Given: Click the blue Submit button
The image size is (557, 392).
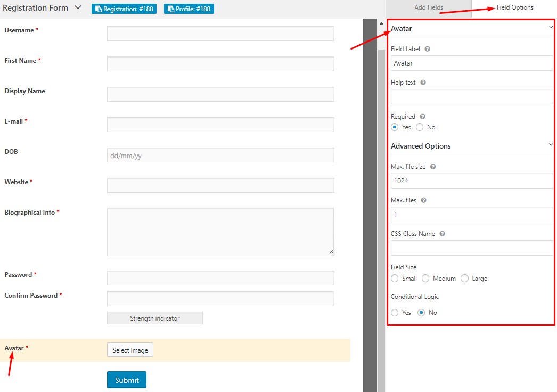Looking at the screenshot, I should click(127, 380).
